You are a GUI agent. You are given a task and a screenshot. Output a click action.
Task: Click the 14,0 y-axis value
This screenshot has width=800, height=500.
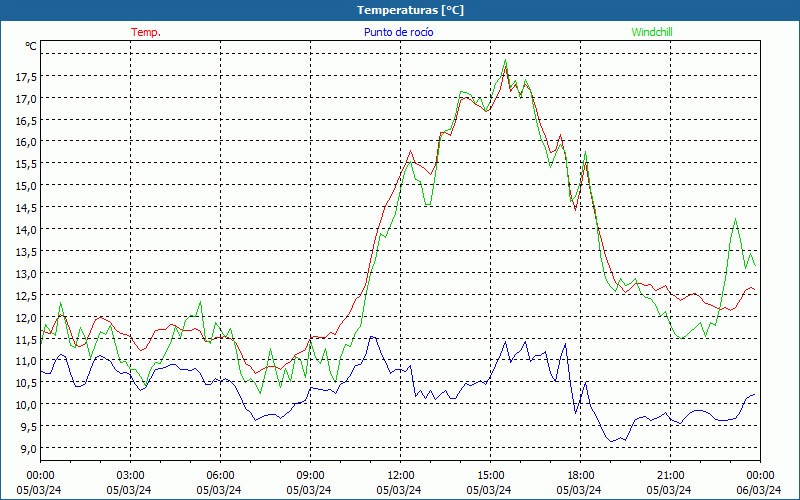pos(26,230)
